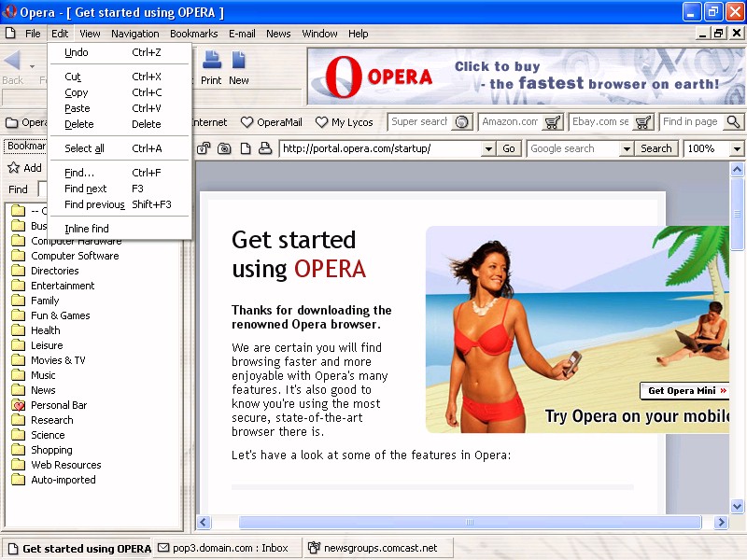Click the small printer icon beside address bar
This screenshot has height=560, width=747.
pyautogui.click(x=265, y=148)
